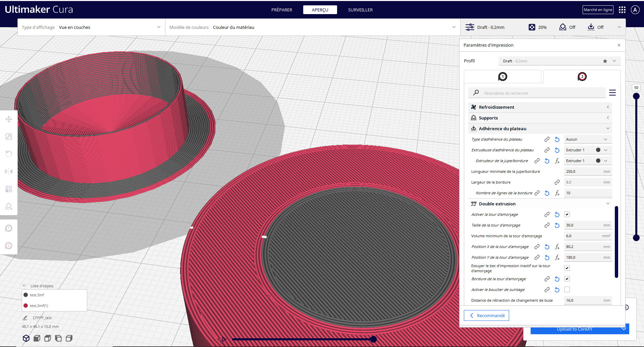Viewport: 644px width, 347px height.
Task: Select the Scale tool in left toolbar
Action: pos(9,137)
